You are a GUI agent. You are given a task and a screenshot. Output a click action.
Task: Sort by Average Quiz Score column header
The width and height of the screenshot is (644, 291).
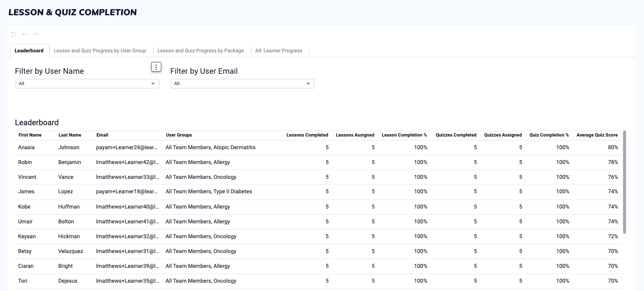597,135
